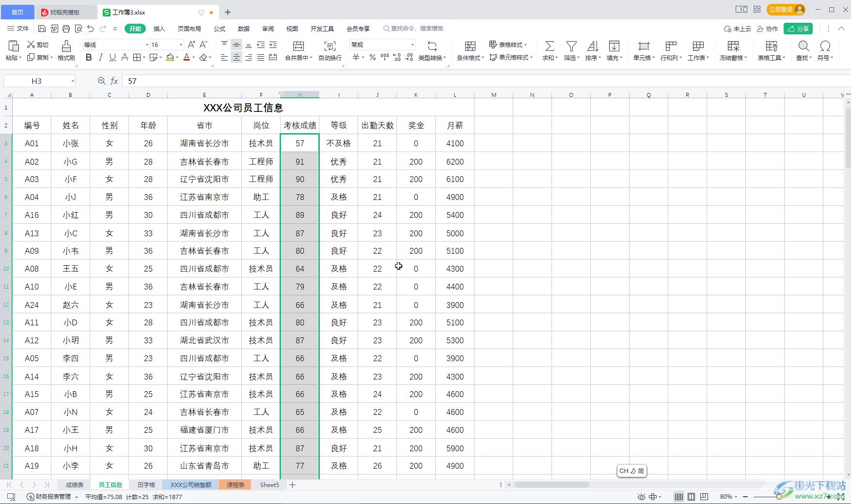Click the increase indent icon

point(273,45)
